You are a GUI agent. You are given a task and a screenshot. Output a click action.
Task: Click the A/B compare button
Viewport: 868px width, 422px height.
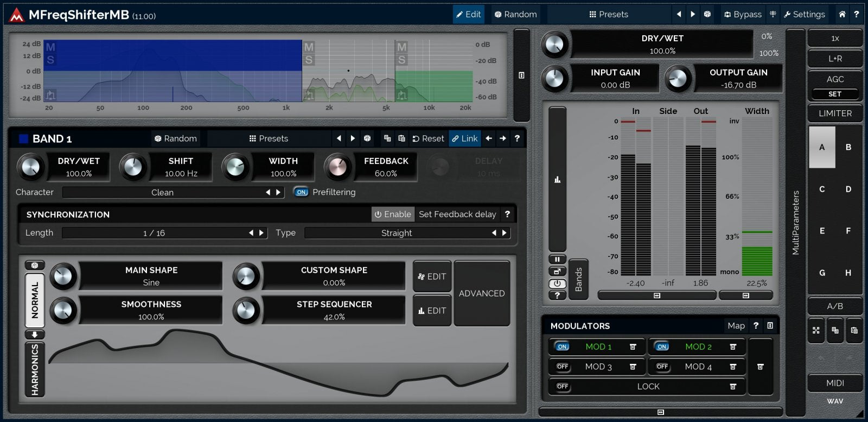point(835,306)
